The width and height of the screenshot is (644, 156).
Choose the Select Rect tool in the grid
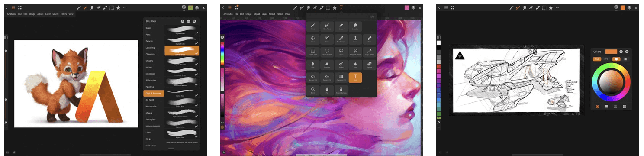312,52
